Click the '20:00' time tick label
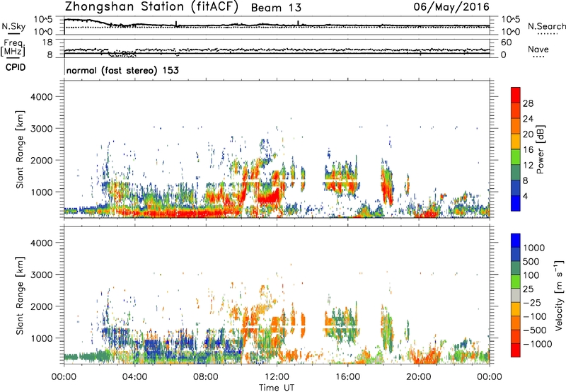 (419, 377)
